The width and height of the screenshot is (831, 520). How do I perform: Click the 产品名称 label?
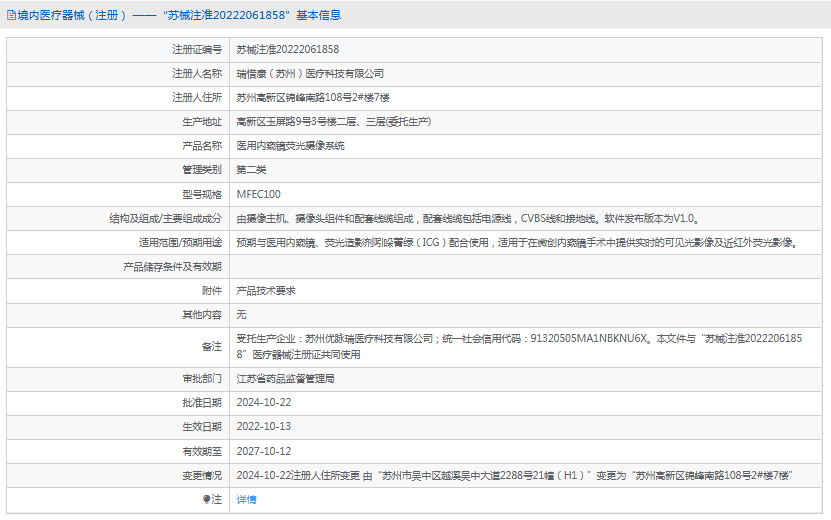pyautogui.click(x=202, y=146)
